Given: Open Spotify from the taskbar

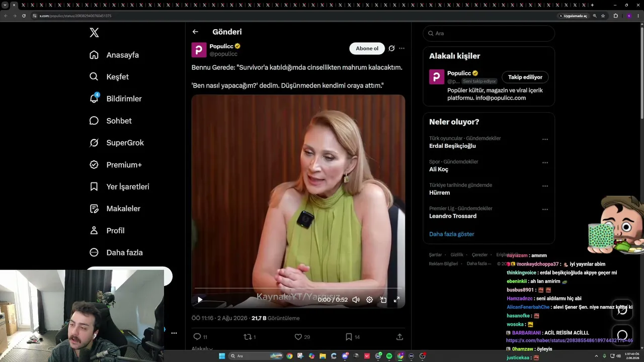Looking at the screenshot, I should point(389,356).
